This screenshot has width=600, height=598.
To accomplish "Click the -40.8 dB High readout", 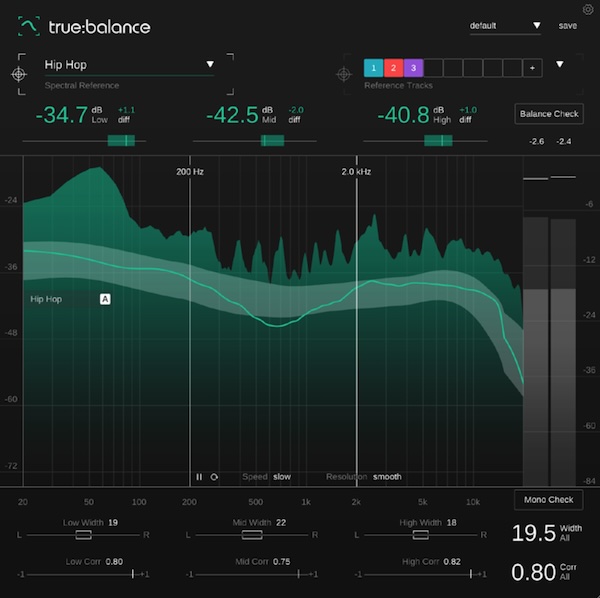I will (403, 115).
